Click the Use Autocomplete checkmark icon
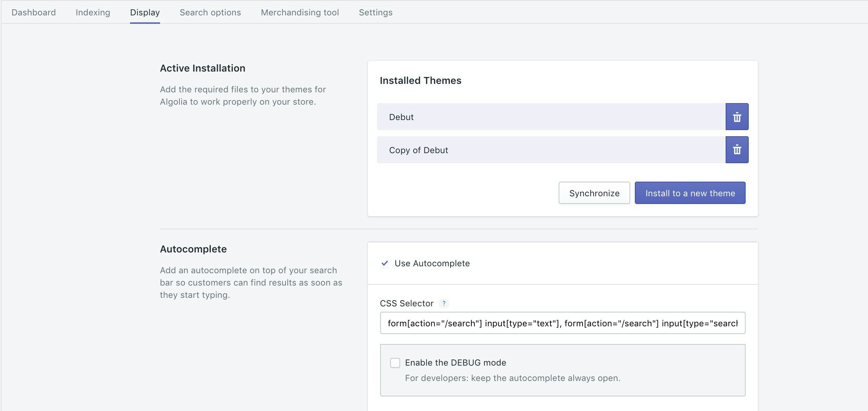Screen dimensions: 868x411 point(385,264)
